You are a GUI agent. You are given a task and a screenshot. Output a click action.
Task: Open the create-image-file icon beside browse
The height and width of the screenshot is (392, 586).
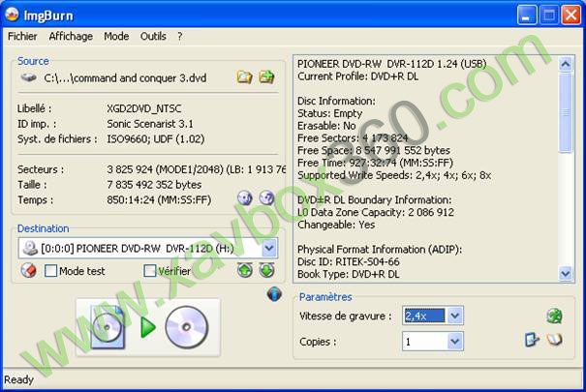pyautogui.click(x=266, y=77)
